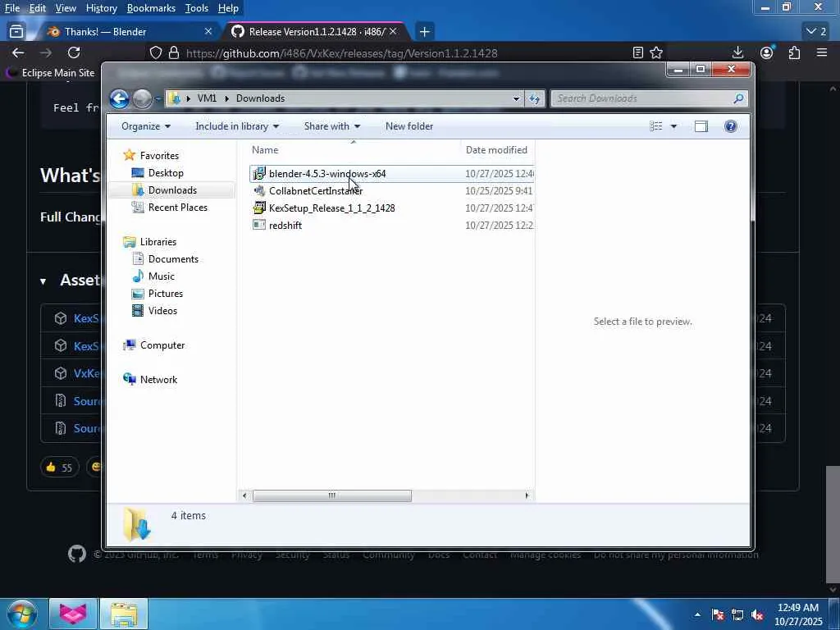Select KexSetup_Release_1_1_2_1428 file icon
Screen dimensions: 840x630
259,208
